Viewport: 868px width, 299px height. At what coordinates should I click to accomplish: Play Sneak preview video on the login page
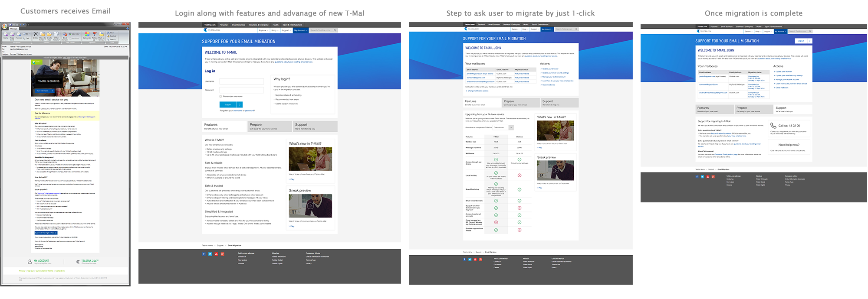(x=310, y=206)
